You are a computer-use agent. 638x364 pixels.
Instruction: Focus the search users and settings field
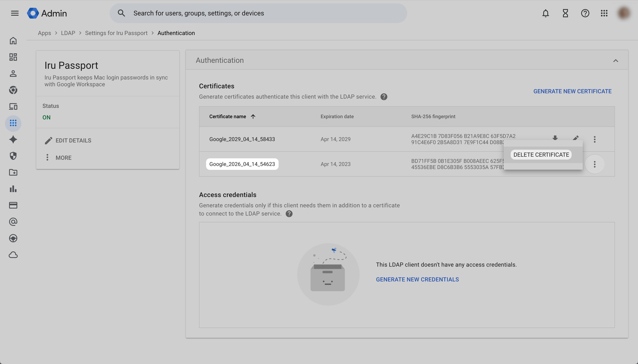[258, 13]
